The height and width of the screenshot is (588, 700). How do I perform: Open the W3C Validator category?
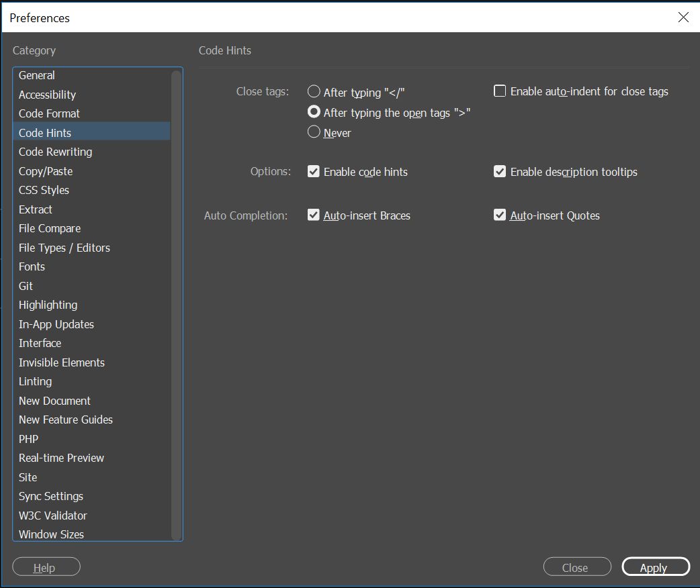52,516
